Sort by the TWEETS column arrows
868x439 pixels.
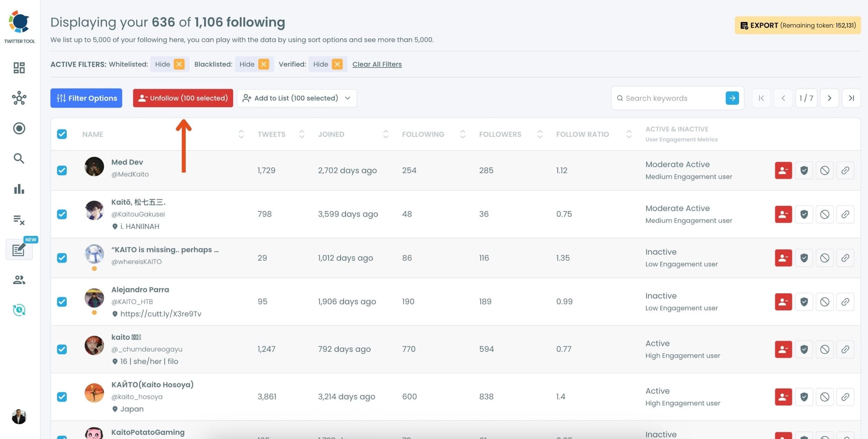coord(301,134)
